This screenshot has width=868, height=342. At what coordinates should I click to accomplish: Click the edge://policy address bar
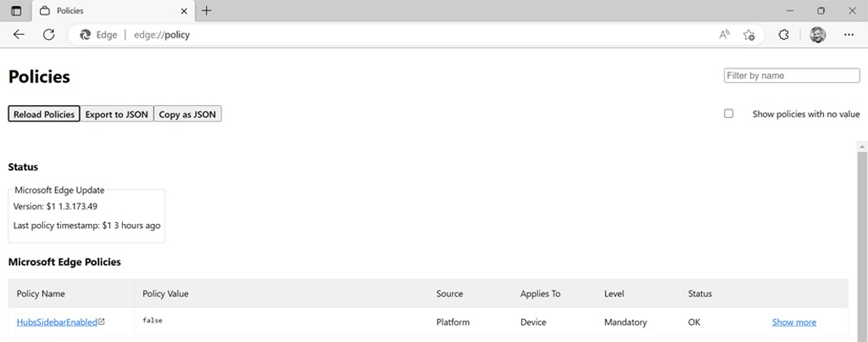pos(407,35)
